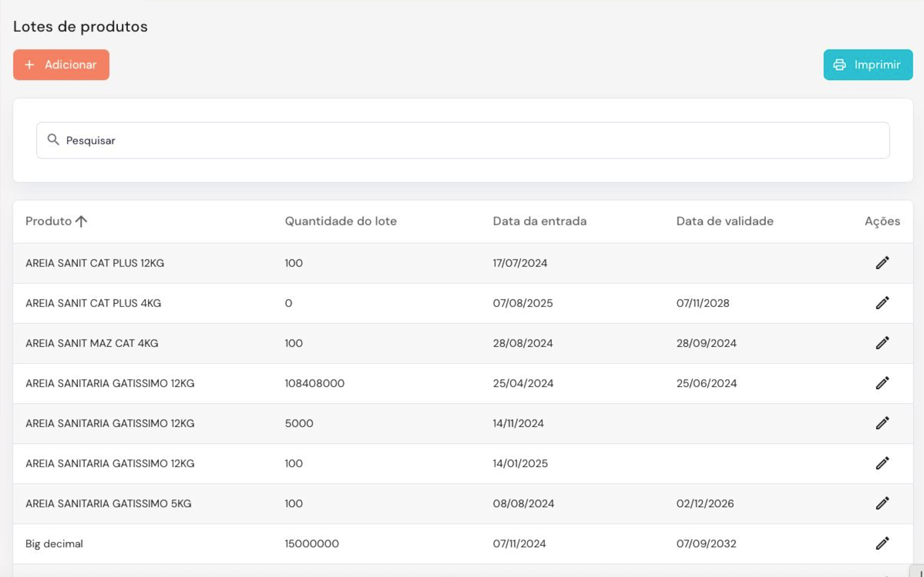Edit the GATISSIMO 12KG batch with quantity 5000
The height and width of the screenshot is (577, 924).
pyautogui.click(x=882, y=424)
